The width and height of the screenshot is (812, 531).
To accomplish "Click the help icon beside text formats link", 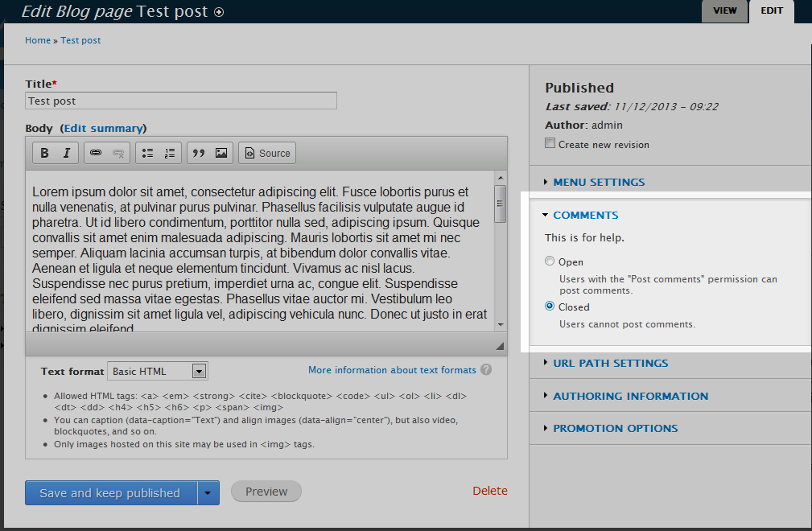I will [486, 369].
